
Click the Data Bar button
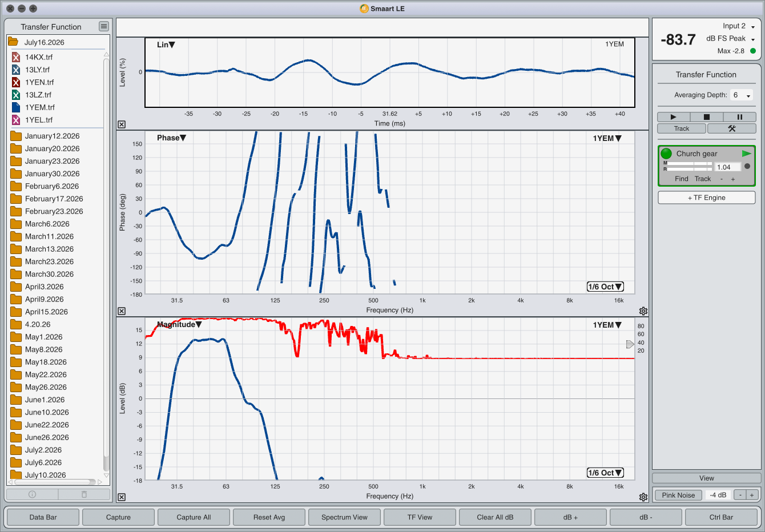pos(43,517)
